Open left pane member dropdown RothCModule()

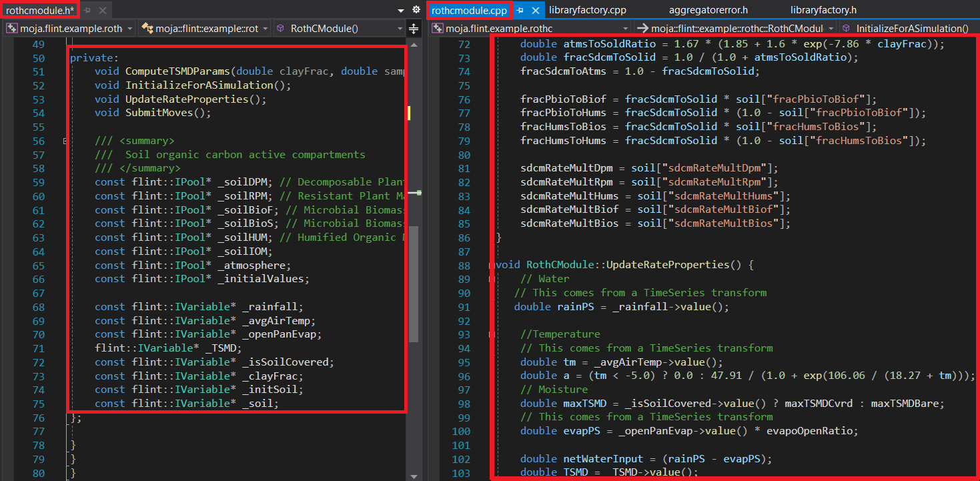340,29
